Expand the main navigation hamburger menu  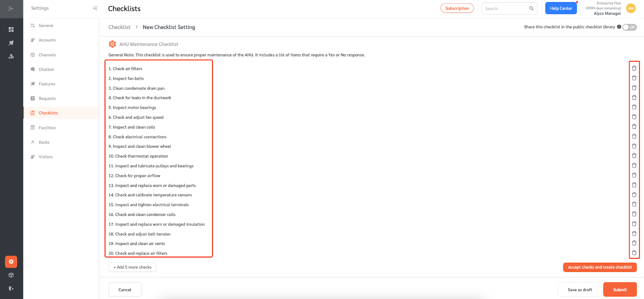click(x=11, y=8)
